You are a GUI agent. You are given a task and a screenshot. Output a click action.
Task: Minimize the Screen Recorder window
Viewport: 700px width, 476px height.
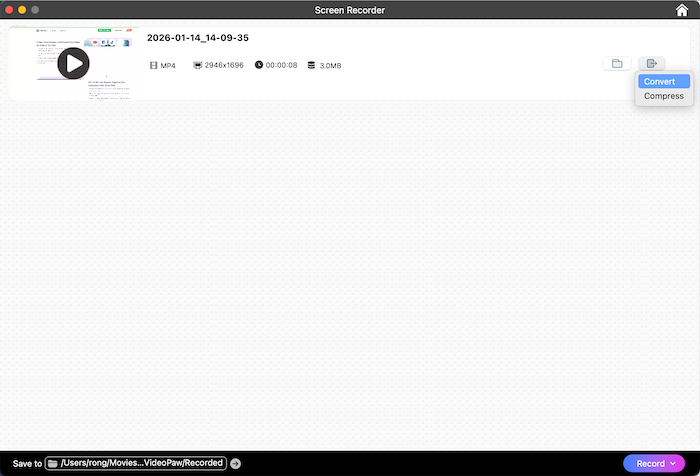pos(22,10)
